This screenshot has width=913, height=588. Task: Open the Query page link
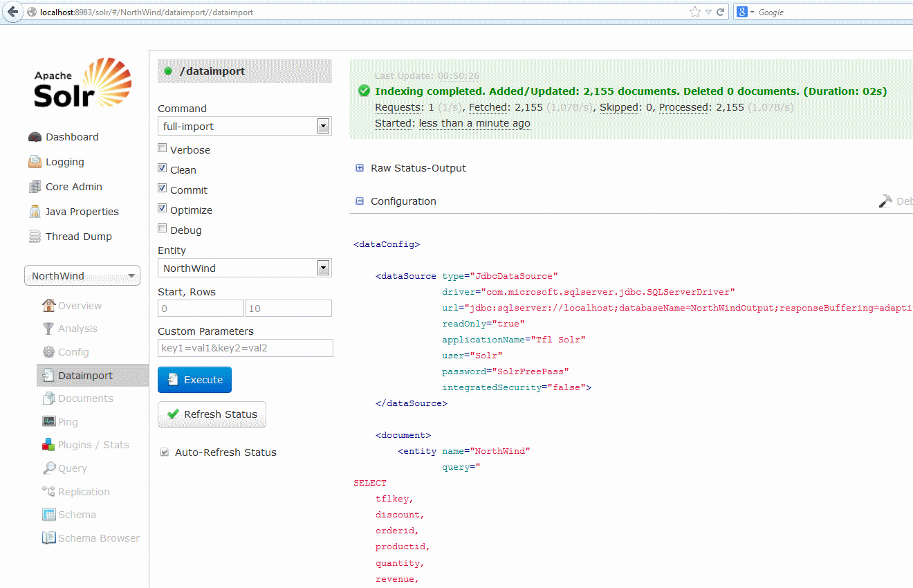(73, 468)
